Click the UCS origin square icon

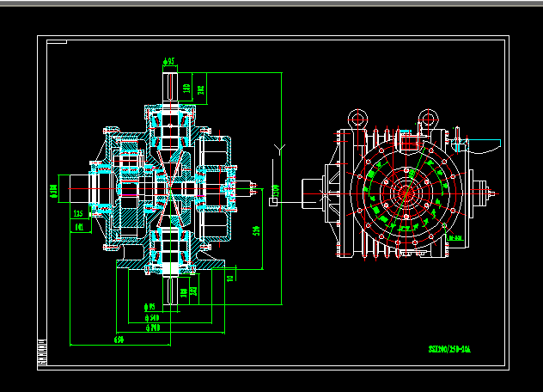(x=273, y=202)
